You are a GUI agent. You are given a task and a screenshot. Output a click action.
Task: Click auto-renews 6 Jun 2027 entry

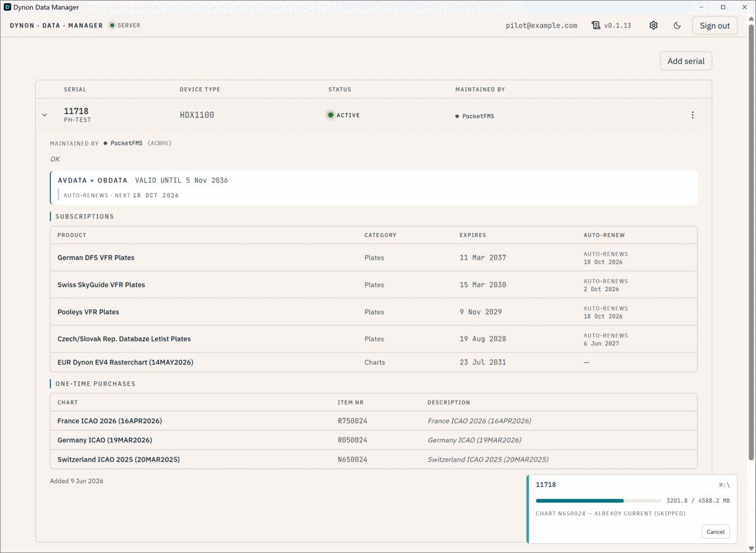click(x=605, y=339)
